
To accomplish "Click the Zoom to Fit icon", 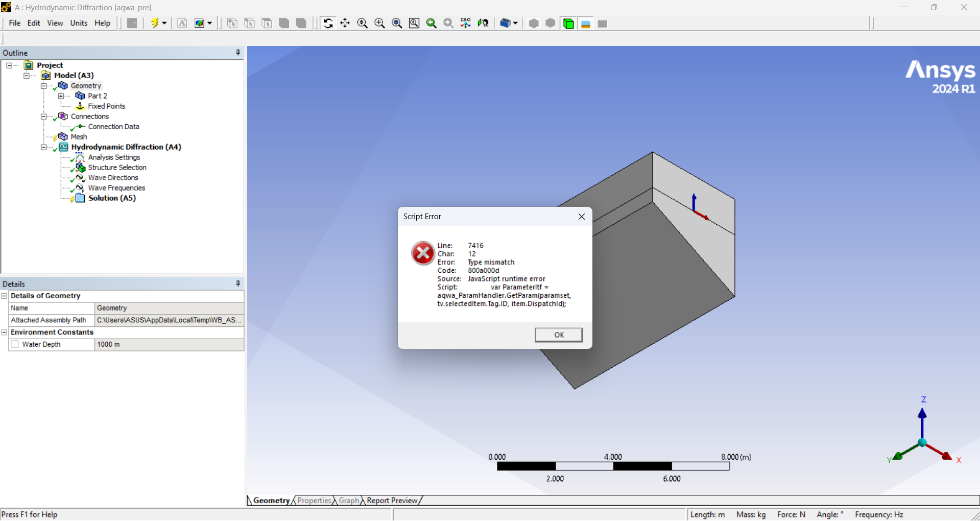I will coord(397,23).
